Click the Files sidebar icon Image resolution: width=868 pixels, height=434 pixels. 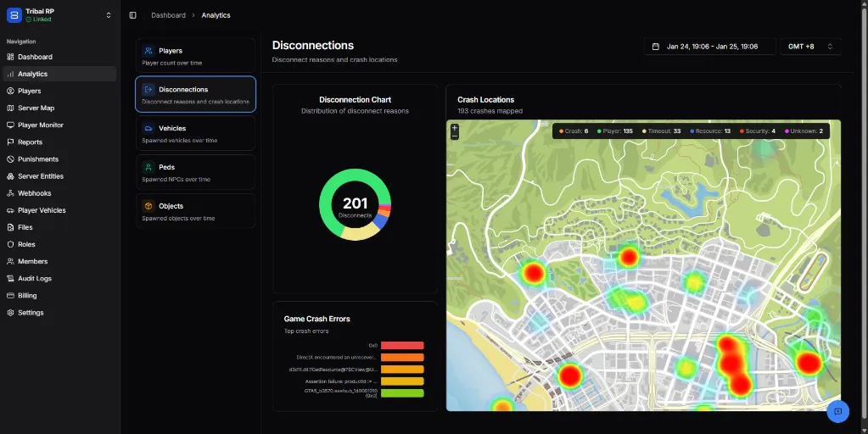[x=10, y=227]
